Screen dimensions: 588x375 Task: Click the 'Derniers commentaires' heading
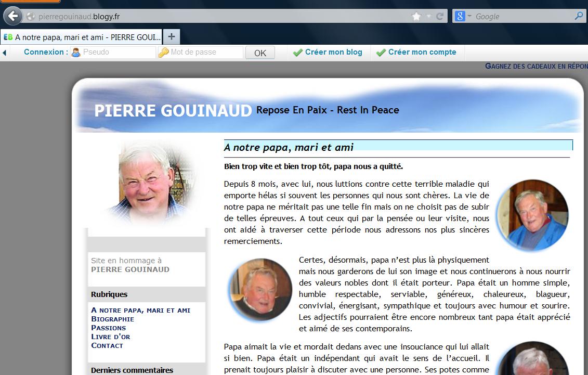132,370
